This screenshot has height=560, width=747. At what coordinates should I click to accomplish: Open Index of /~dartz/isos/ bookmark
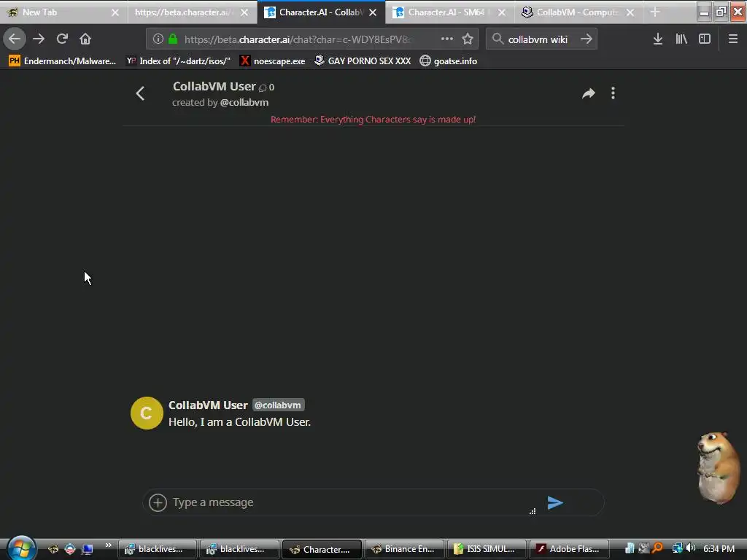178,61
